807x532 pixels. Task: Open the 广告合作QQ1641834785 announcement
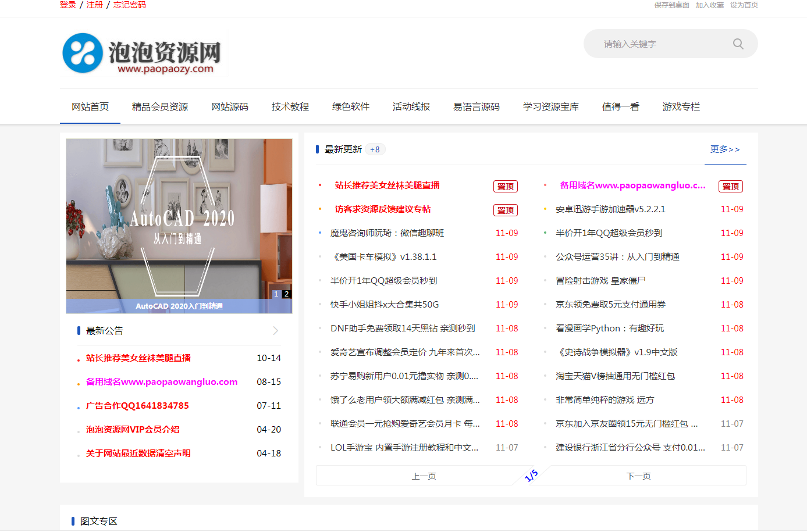tap(137, 406)
